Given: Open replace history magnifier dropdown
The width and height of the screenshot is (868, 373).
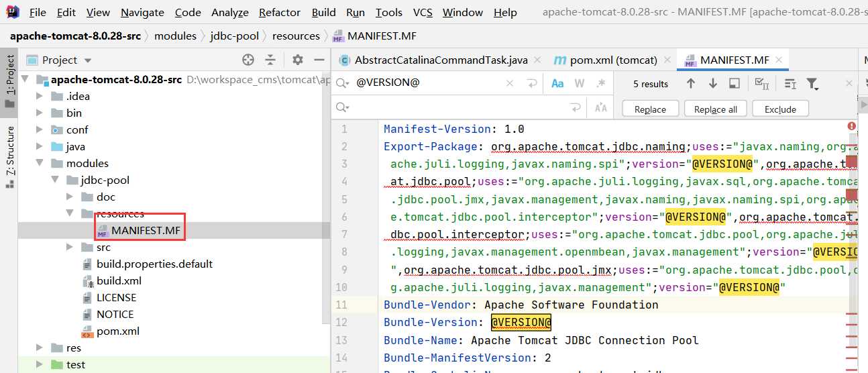Looking at the screenshot, I should [342, 107].
